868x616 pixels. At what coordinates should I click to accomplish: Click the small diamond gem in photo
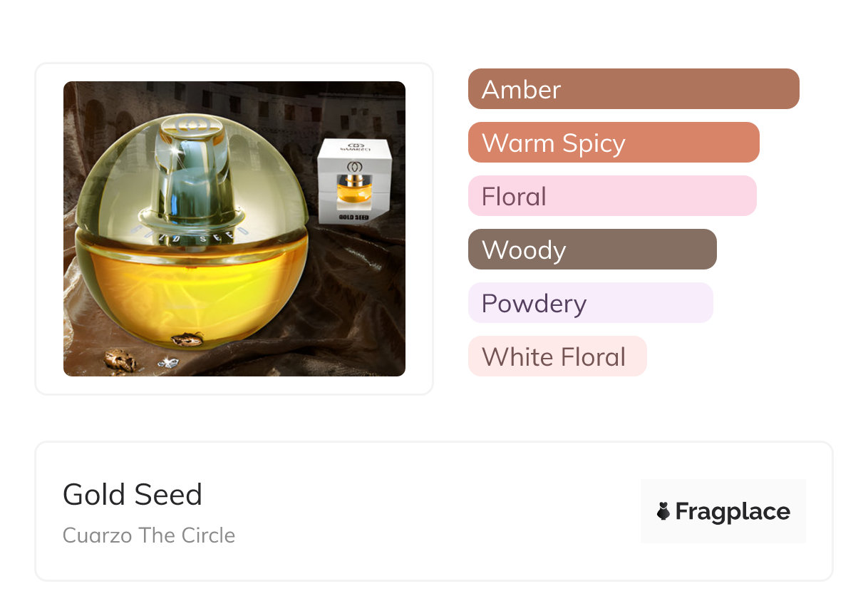[x=168, y=363]
